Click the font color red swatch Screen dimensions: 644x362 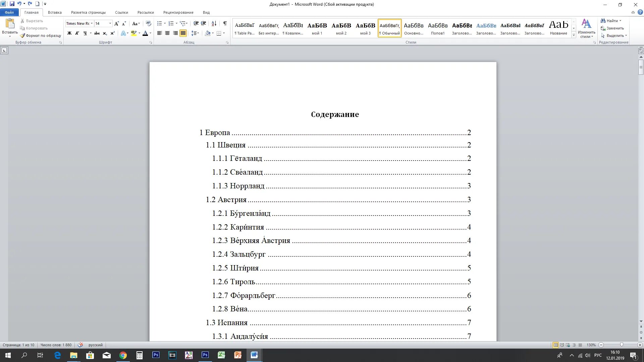click(145, 33)
